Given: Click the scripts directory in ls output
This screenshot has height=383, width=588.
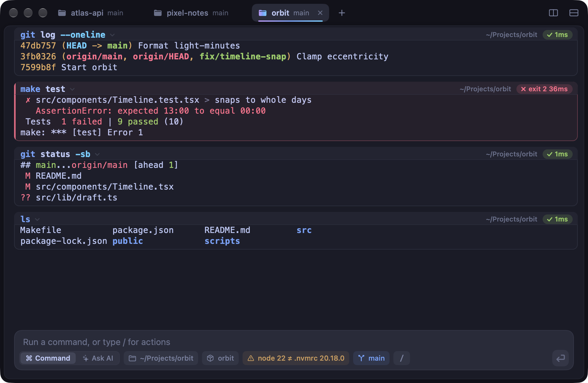Looking at the screenshot, I should pos(222,241).
